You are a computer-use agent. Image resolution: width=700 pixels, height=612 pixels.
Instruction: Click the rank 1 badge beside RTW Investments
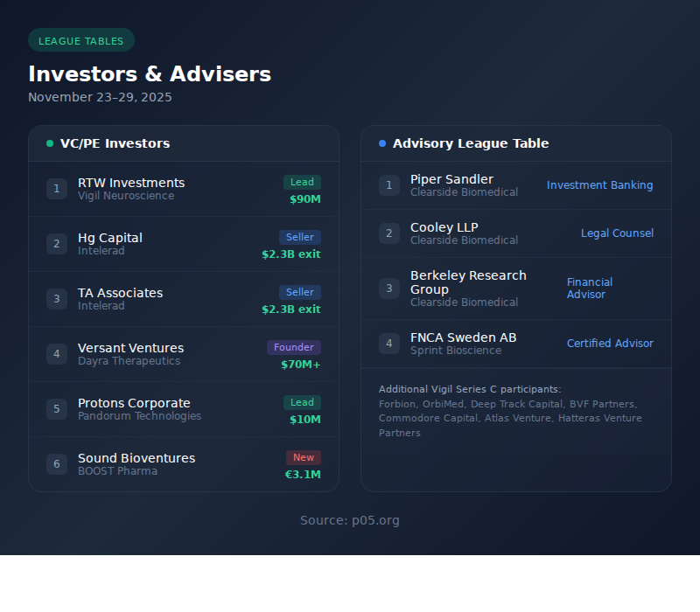tap(57, 189)
